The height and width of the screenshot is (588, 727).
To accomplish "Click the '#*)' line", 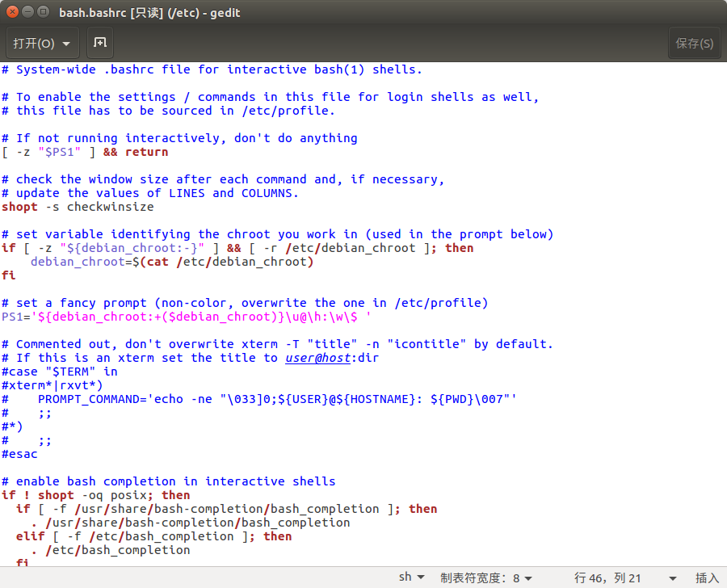I will 12,426.
